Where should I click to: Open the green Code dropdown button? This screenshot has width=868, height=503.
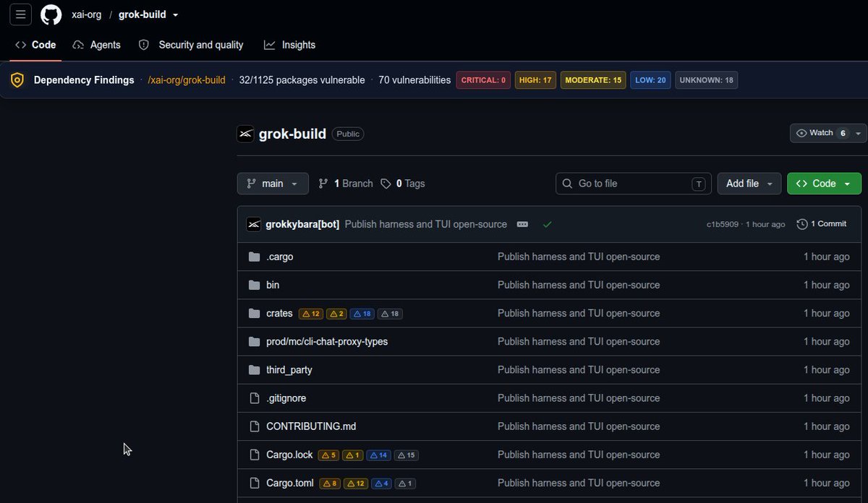click(x=824, y=184)
